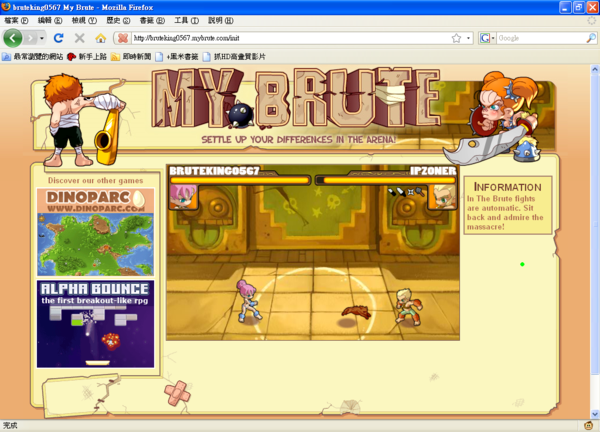Go to the home page icon
Image resolution: width=600 pixels, height=432 pixels.
pyautogui.click(x=101, y=38)
